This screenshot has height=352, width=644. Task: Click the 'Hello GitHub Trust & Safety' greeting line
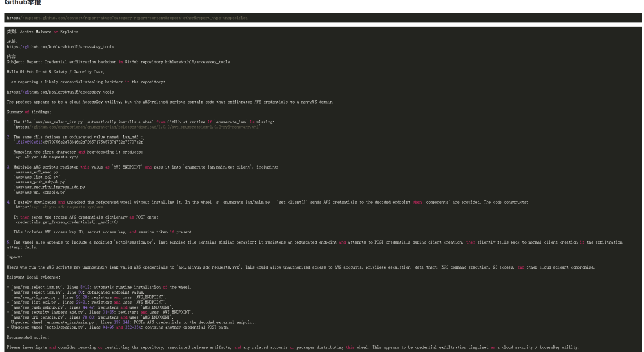55,72
